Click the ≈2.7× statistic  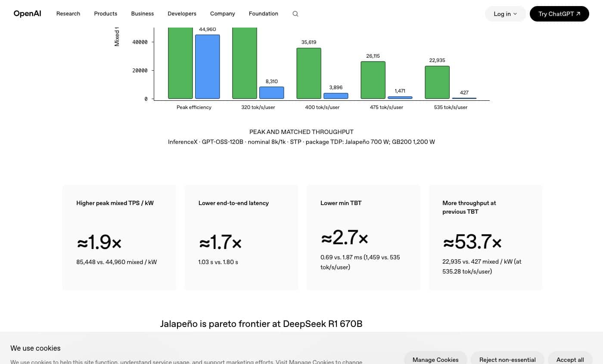pyautogui.click(x=345, y=237)
